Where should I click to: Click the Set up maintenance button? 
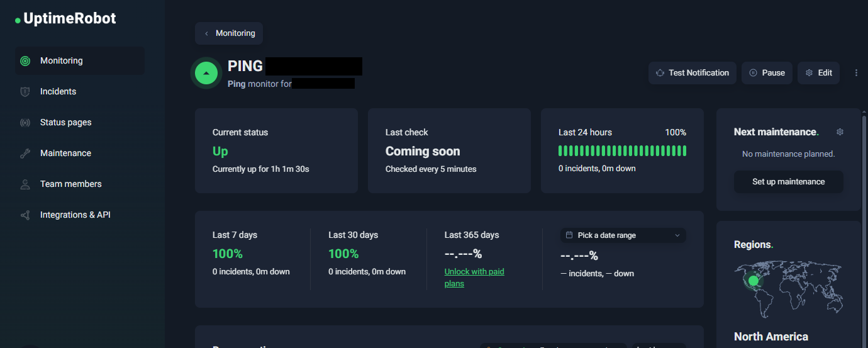788,182
